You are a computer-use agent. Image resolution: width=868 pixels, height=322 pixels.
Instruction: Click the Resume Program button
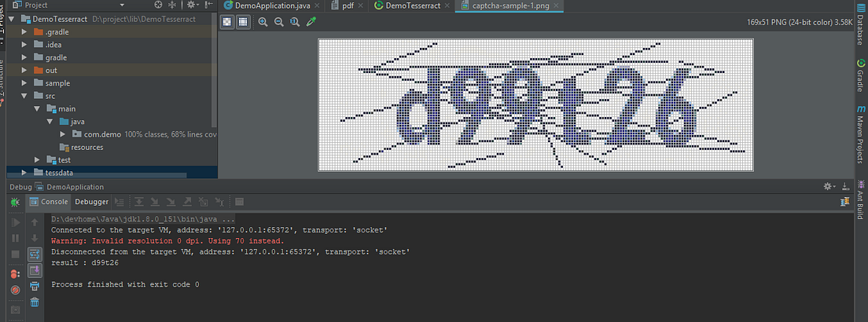(x=16, y=222)
